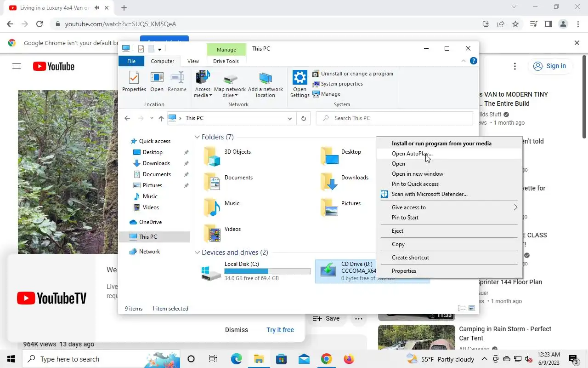Click Try it free on YouTube TV promo
588x368 pixels.
[280, 330]
